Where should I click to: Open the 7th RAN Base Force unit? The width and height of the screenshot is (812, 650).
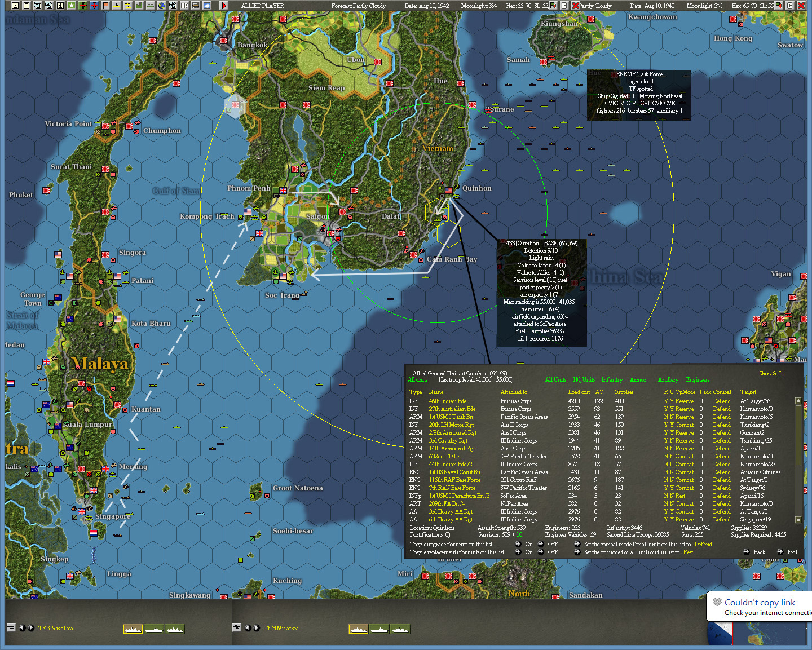452,488
